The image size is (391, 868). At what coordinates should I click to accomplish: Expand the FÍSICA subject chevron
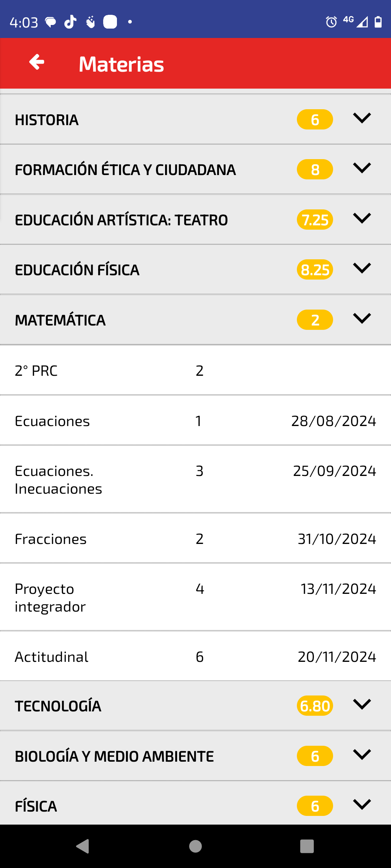[362, 804]
